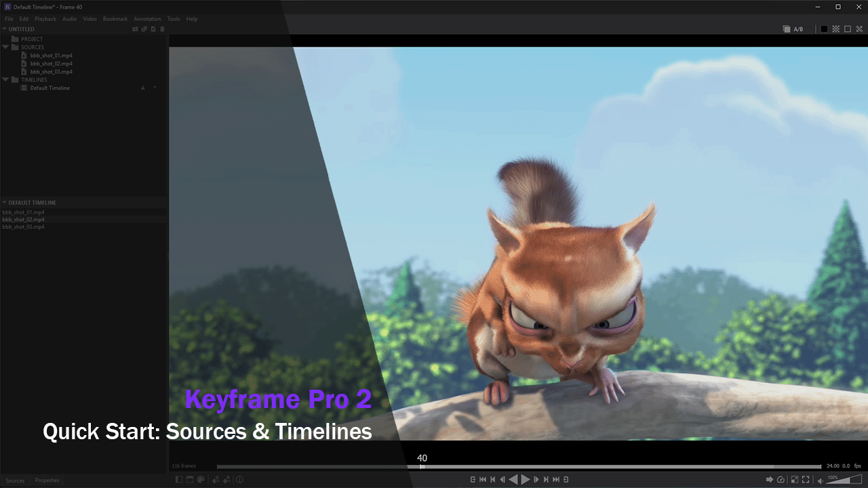Switch to the Properties tab
The height and width of the screenshot is (488, 868).
[x=47, y=481]
